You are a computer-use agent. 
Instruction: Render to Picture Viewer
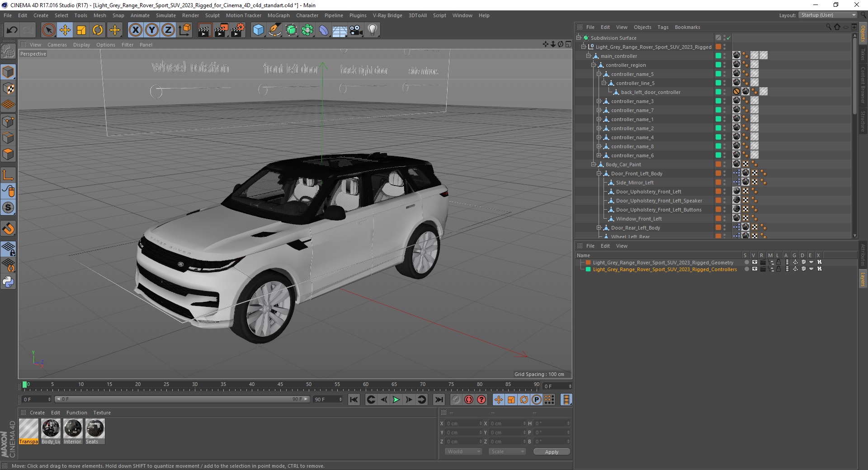[221, 30]
